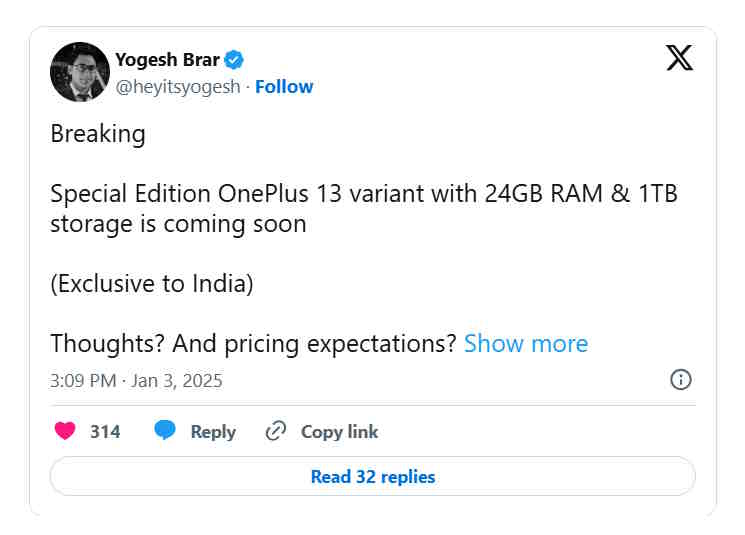745x535 pixels.
Task: Open the X logo link
Action: coord(679,58)
